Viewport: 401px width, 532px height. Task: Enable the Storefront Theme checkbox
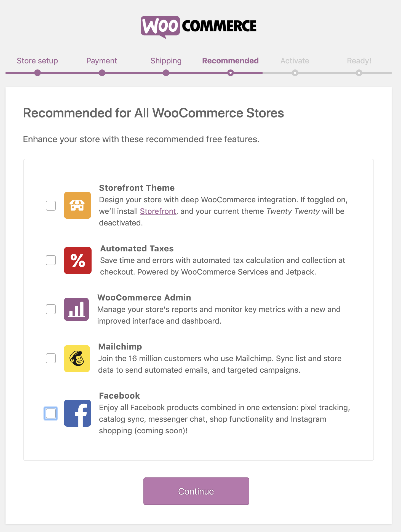[51, 205]
